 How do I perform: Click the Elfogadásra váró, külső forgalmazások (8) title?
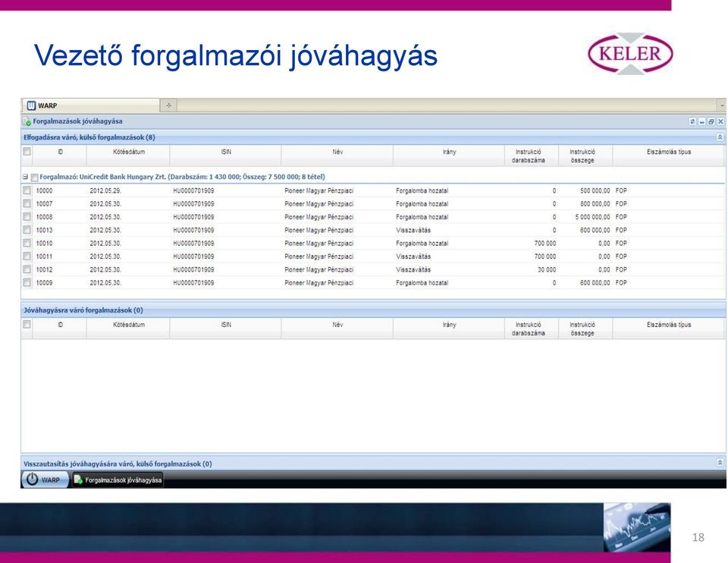coord(89,137)
